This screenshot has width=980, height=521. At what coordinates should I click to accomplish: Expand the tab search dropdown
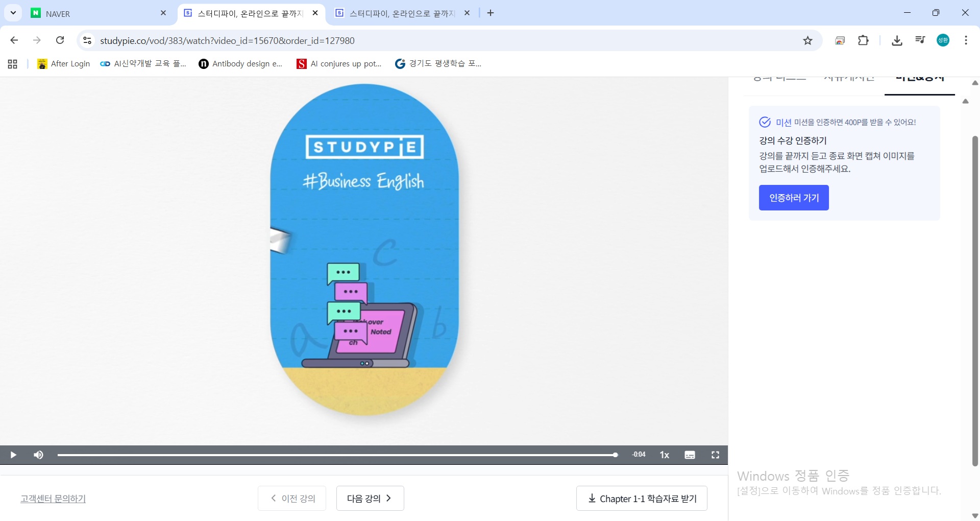click(13, 13)
